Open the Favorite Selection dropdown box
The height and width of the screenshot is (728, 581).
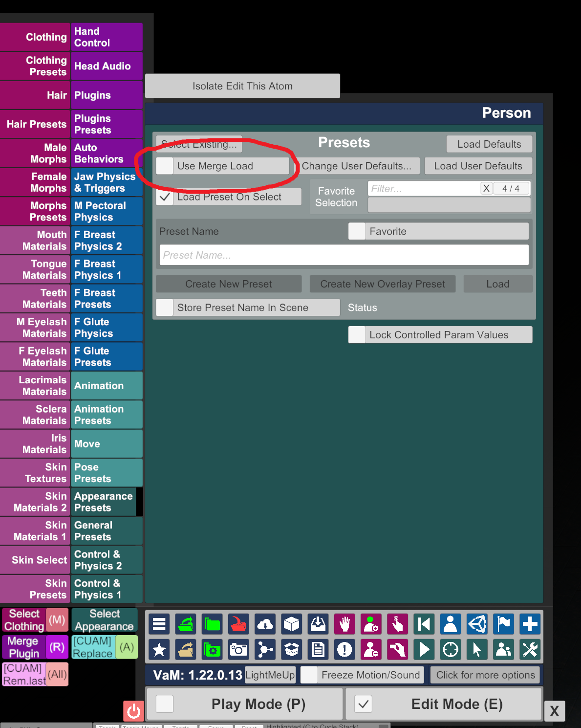click(449, 205)
